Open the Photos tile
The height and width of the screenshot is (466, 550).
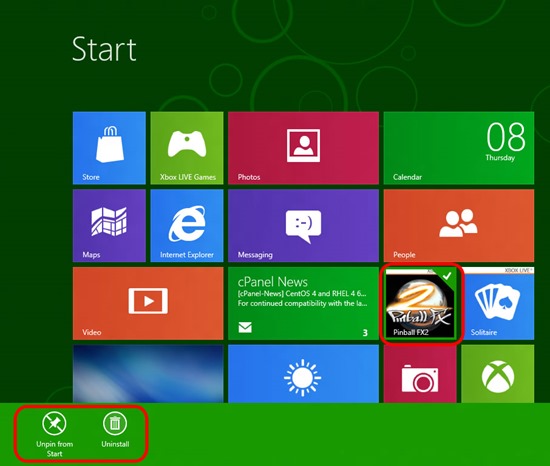tap(303, 148)
